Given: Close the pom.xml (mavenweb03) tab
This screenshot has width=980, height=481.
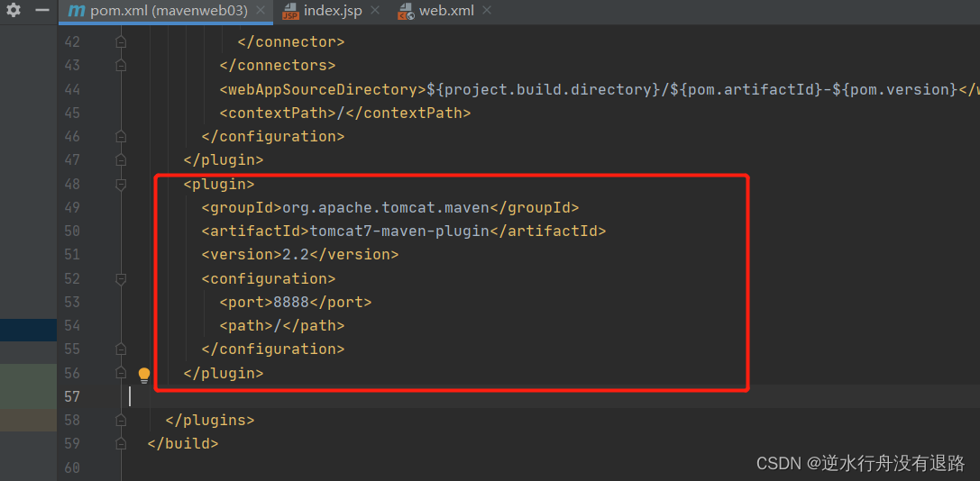Looking at the screenshot, I should click(261, 11).
